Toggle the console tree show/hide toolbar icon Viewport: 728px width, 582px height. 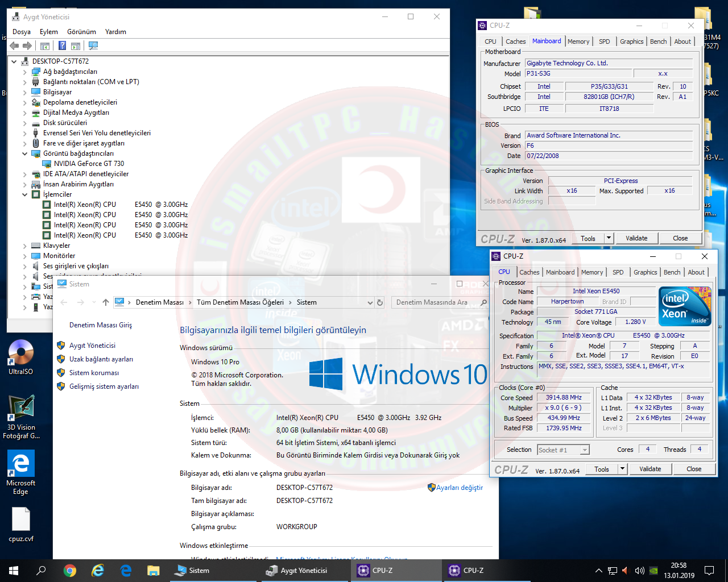point(45,45)
